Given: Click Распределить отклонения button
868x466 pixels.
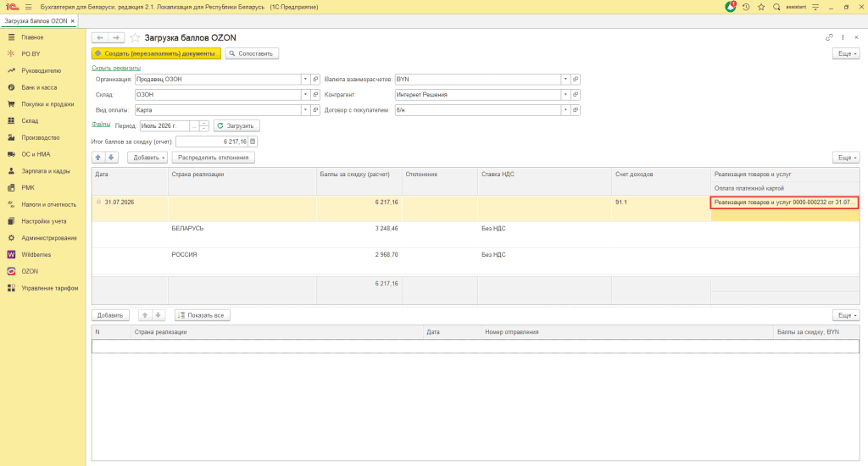Looking at the screenshot, I should coord(213,158).
